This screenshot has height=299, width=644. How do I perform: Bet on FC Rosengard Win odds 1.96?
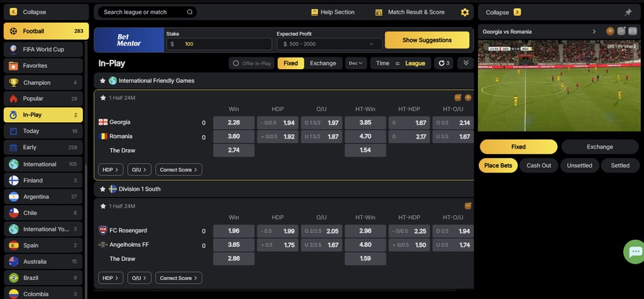click(x=234, y=231)
